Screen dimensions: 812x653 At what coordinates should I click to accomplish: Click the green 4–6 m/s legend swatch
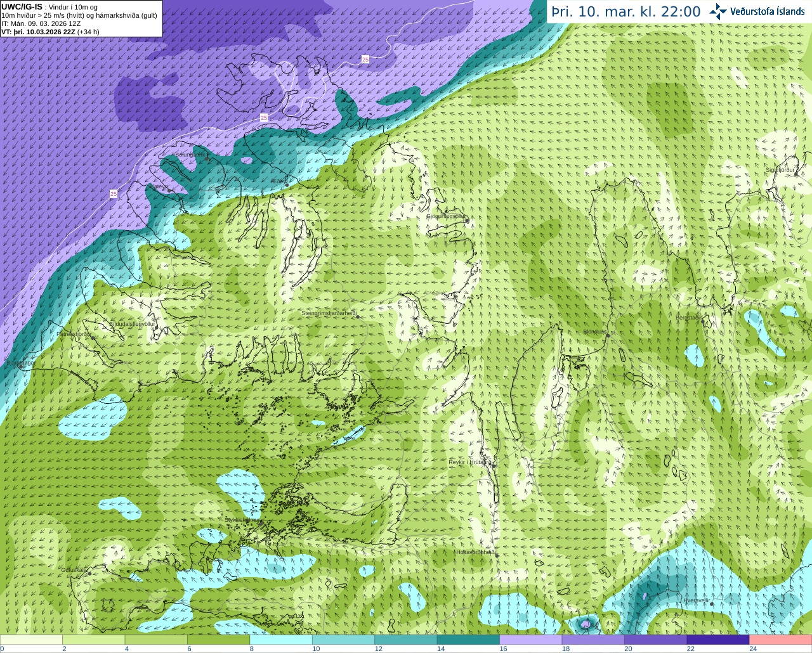point(156,640)
